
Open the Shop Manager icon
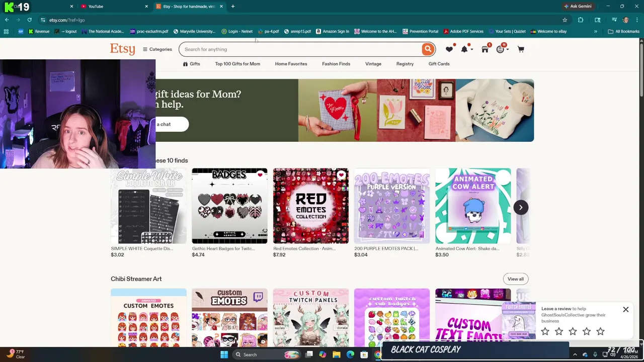click(485, 49)
